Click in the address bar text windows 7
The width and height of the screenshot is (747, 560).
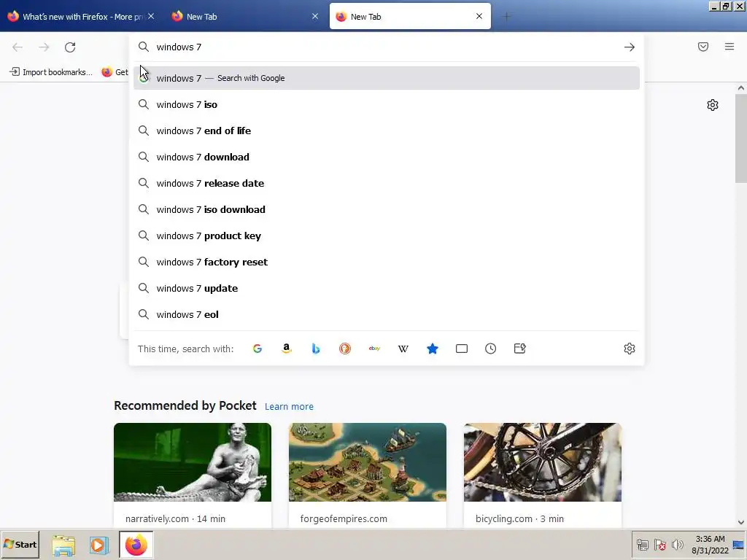[179, 47]
